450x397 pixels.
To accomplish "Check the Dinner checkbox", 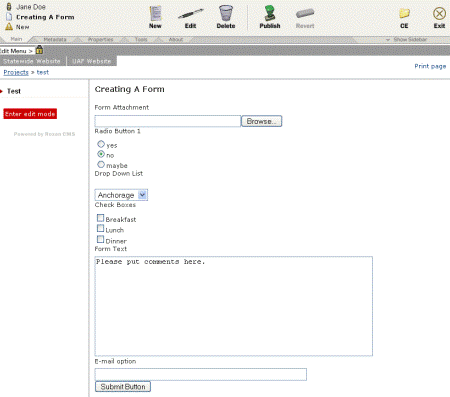I will point(100,239).
